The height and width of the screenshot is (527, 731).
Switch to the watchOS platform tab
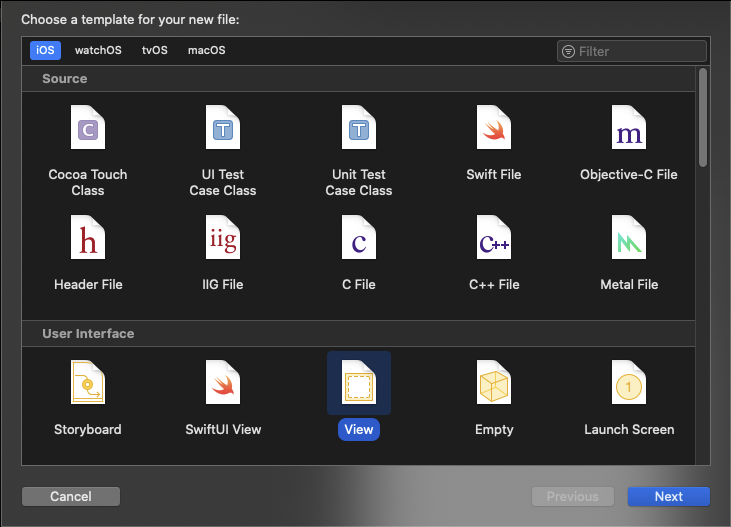[98, 50]
